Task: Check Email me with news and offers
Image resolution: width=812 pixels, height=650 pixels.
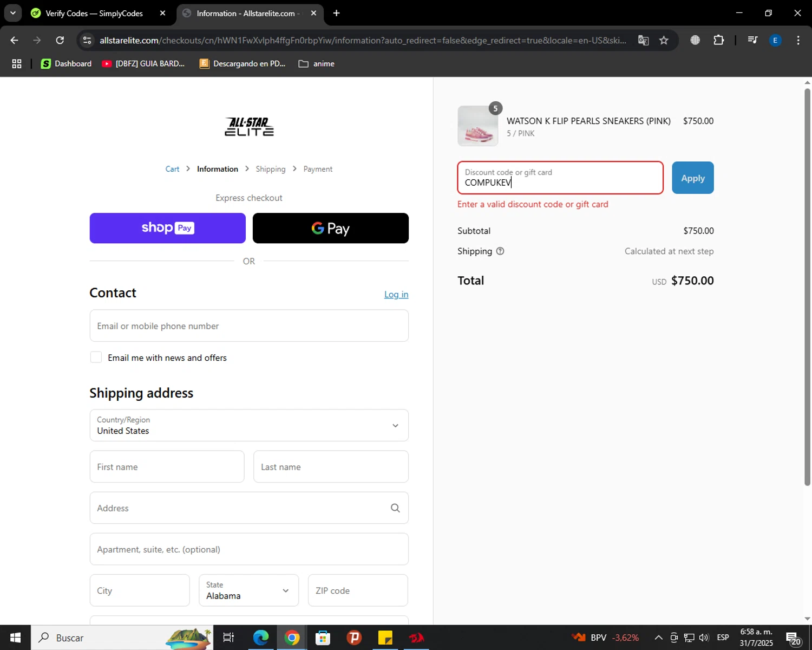Action: (96, 357)
